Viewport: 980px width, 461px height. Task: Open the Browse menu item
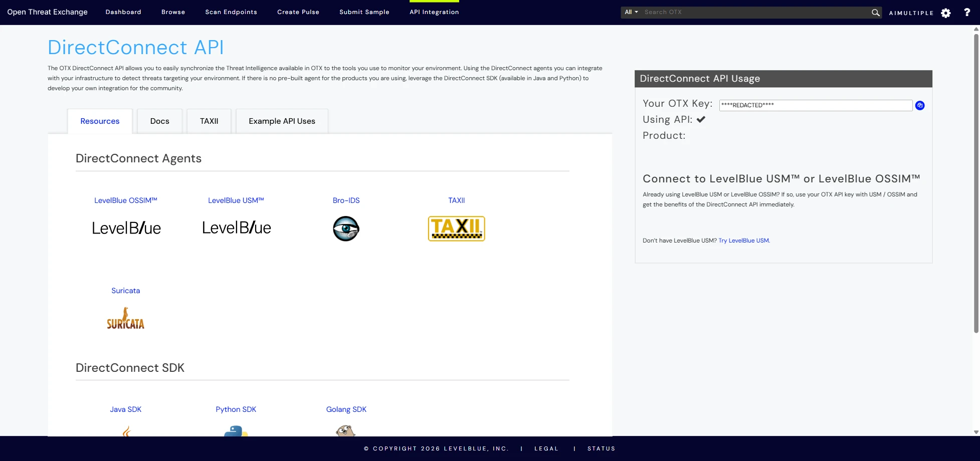pyautogui.click(x=173, y=12)
